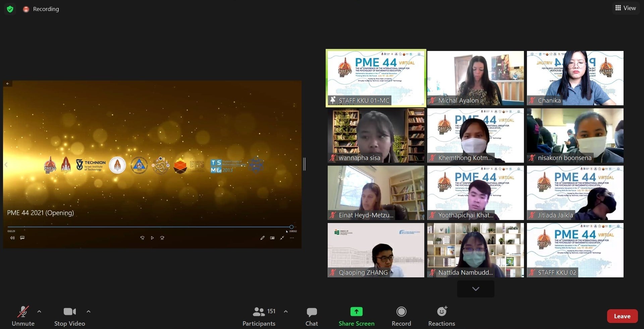Skip back 10 seconds in video

142,238
